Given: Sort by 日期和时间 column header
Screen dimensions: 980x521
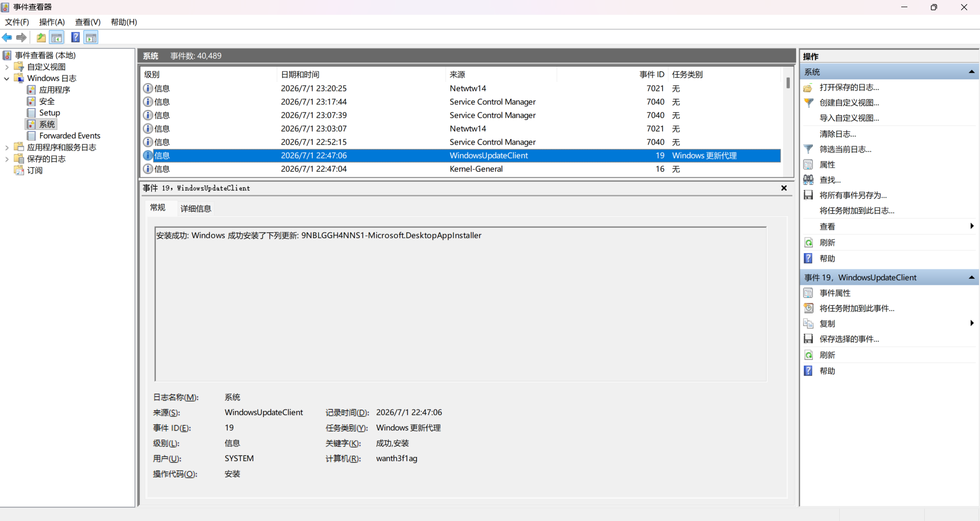Looking at the screenshot, I should coord(361,75).
